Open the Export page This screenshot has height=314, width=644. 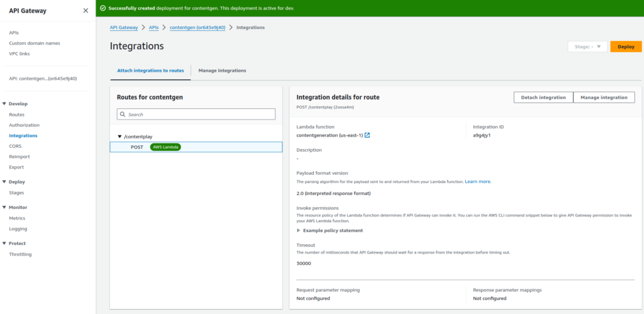pyautogui.click(x=16, y=167)
